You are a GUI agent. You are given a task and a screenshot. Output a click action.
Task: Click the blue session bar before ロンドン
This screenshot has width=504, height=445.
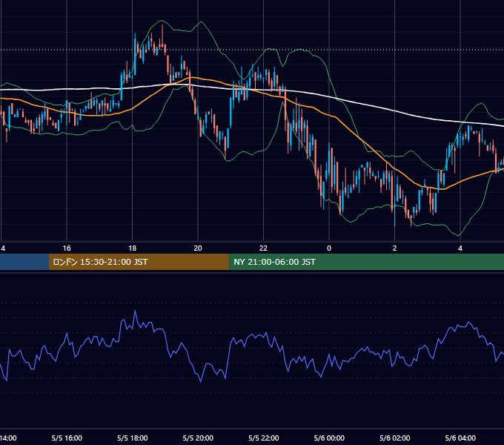pos(24,262)
